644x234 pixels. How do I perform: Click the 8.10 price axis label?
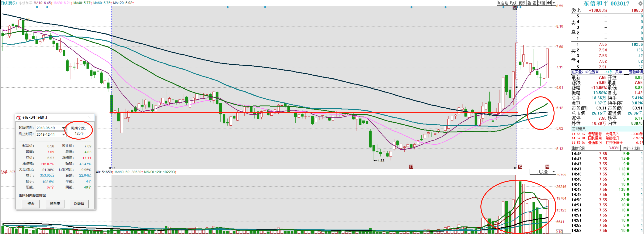tap(560, 26)
